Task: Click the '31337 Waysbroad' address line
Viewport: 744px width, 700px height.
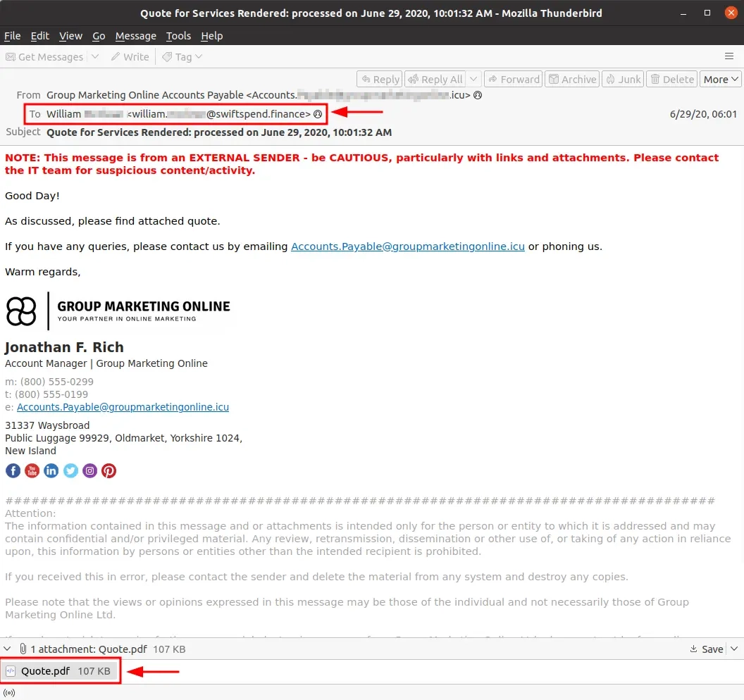Action: [47, 425]
